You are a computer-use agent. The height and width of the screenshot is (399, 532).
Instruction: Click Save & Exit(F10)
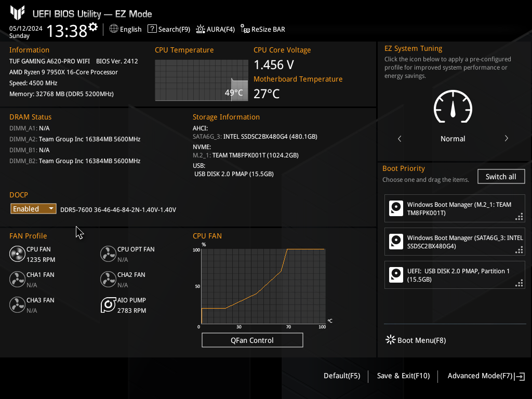(x=403, y=376)
